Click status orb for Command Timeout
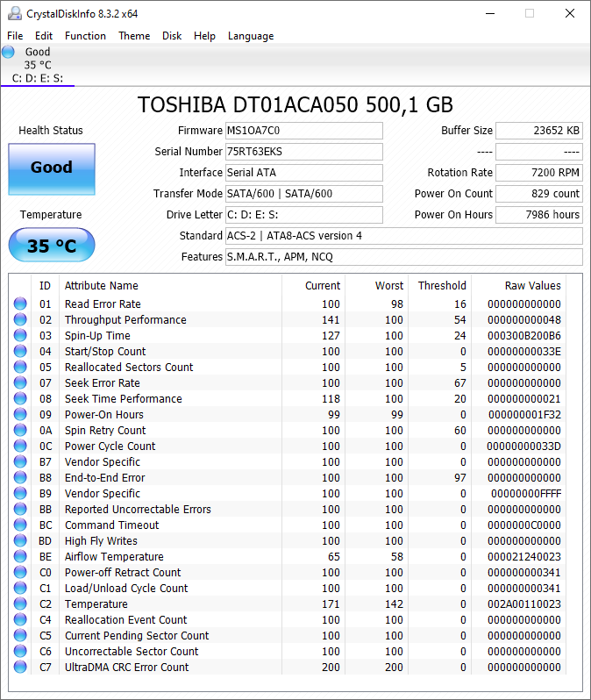 (x=20, y=525)
